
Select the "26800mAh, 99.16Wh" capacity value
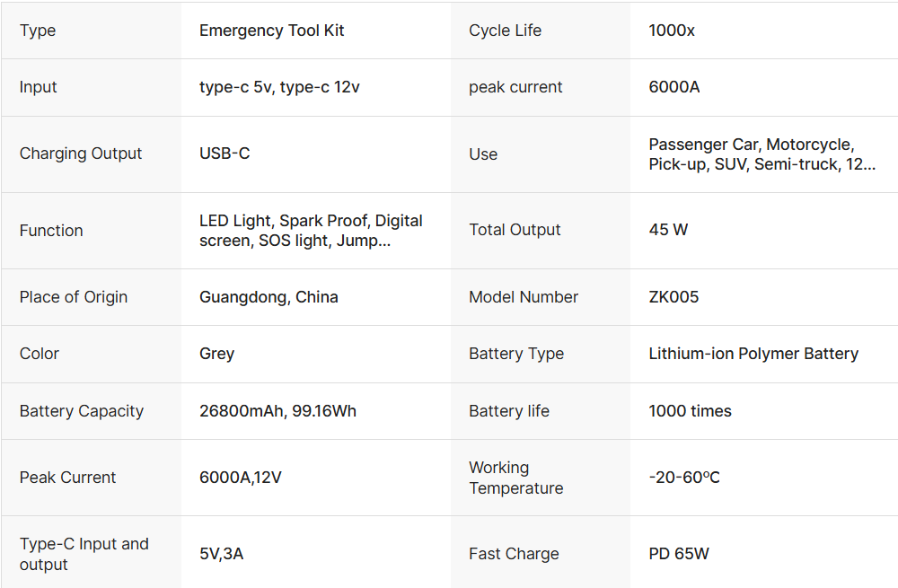pos(277,411)
